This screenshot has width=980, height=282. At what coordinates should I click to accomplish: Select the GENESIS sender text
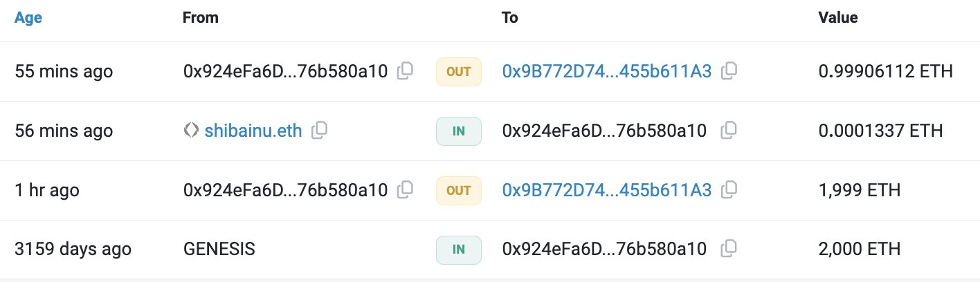(219, 249)
